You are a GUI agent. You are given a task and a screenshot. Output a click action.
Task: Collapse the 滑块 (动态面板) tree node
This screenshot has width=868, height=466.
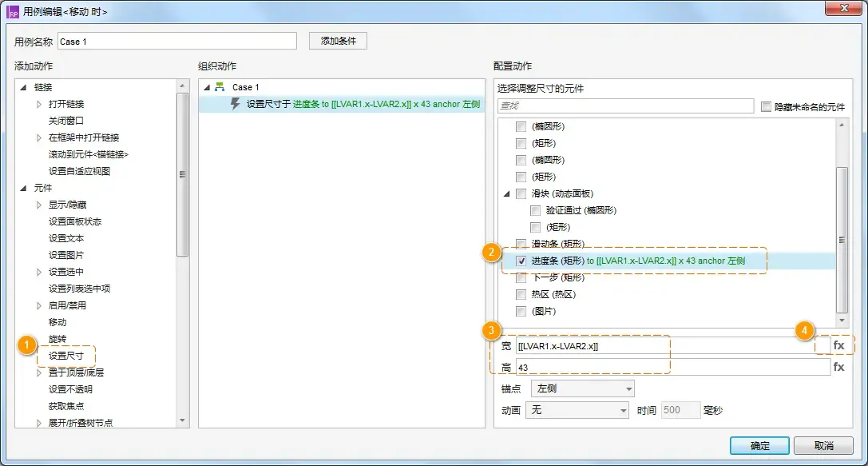point(506,193)
